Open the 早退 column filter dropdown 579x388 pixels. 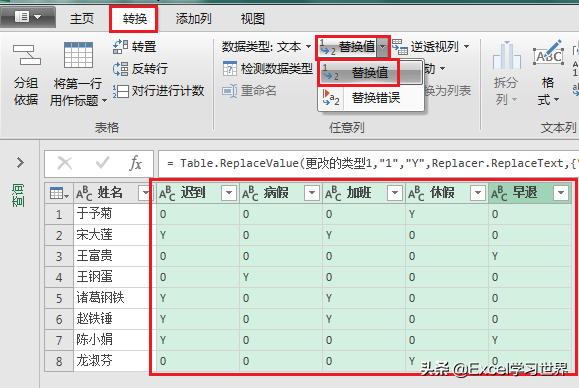(x=561, y=193)
